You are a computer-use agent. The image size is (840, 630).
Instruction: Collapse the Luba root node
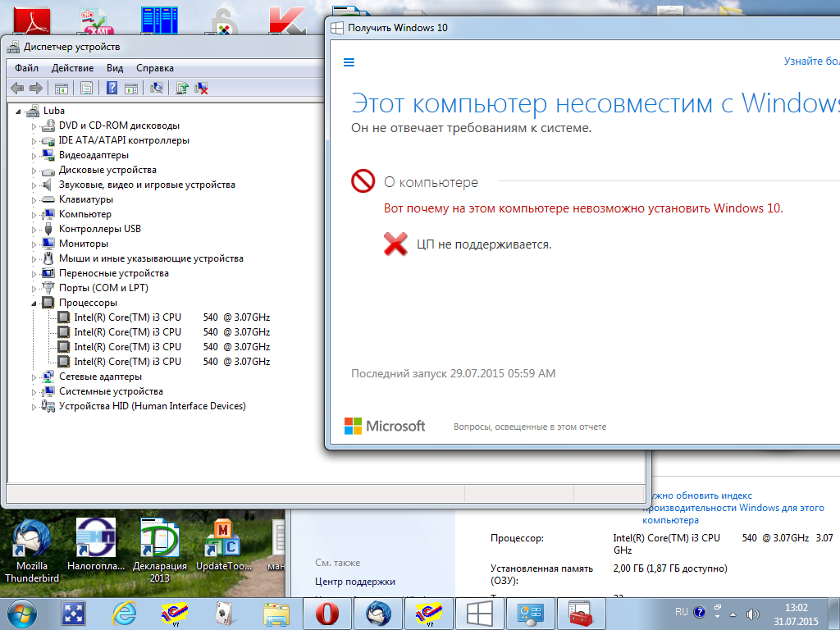(18, 112)
